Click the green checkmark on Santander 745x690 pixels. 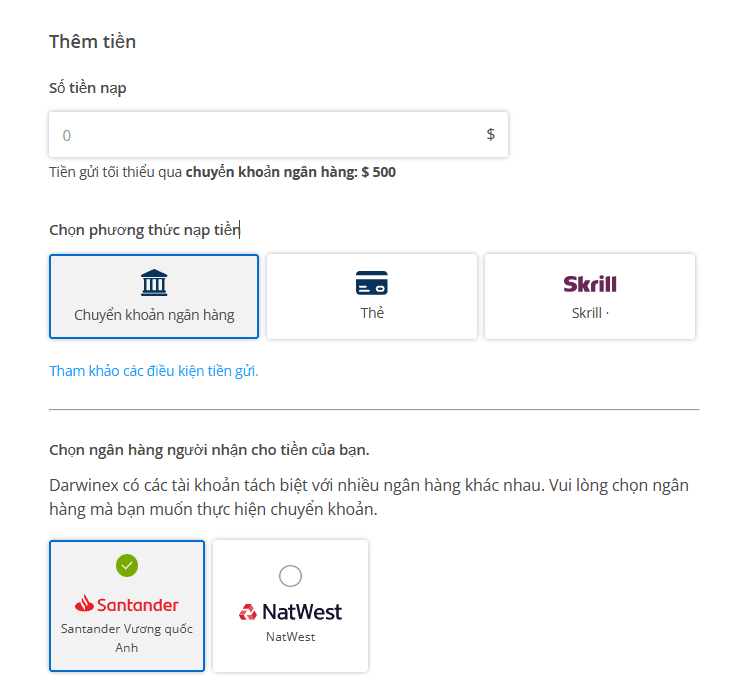coord(127,565)
